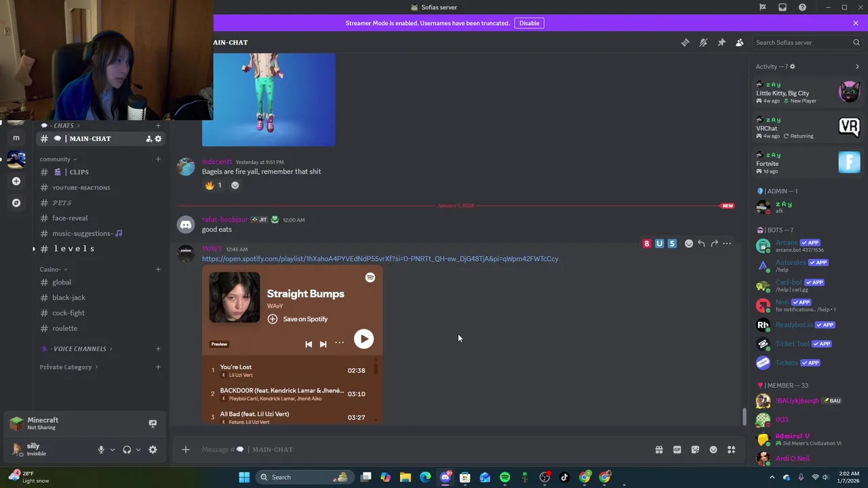Reply to the WAvY message
Image resolution: width=868 pixels, height=488 pixels.
702,244
